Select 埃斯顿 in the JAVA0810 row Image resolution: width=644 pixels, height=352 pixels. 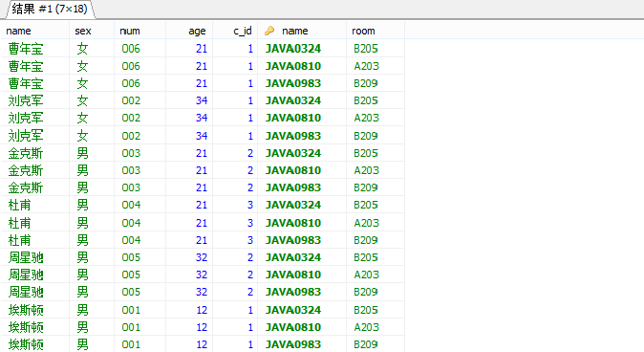(x=26, y=327)
